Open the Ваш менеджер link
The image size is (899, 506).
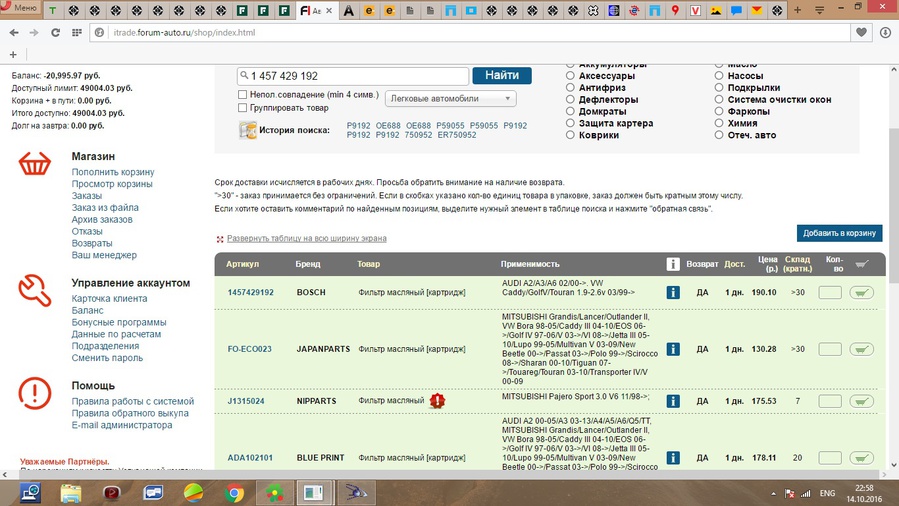click(x=104, y=255)
